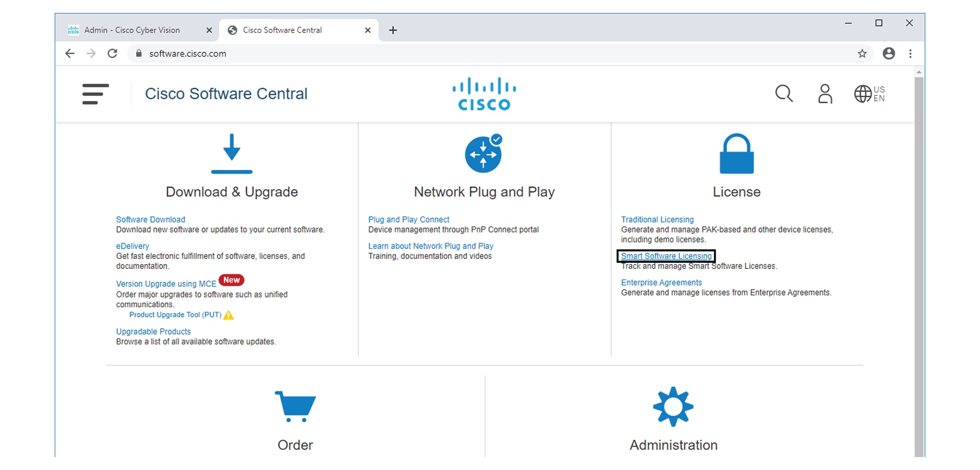The width and height of the screenshot is (980, 470).
Task: Bookmark this page with the star
Action: (862, 54)
